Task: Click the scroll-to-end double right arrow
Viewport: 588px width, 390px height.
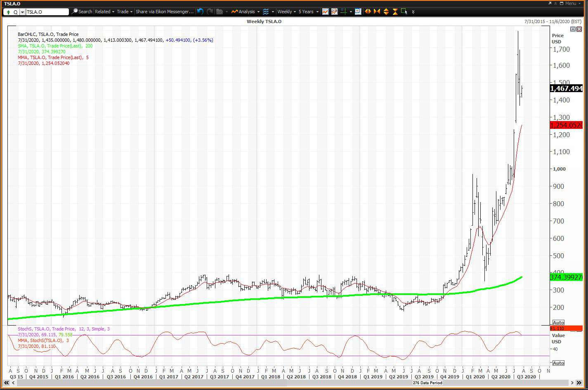Action: point(580,383)
